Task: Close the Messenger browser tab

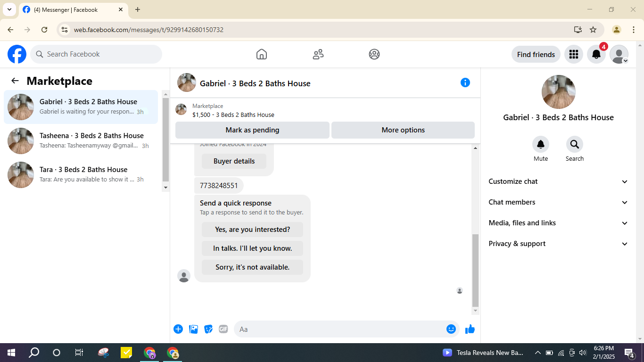Action: [121, 9]
